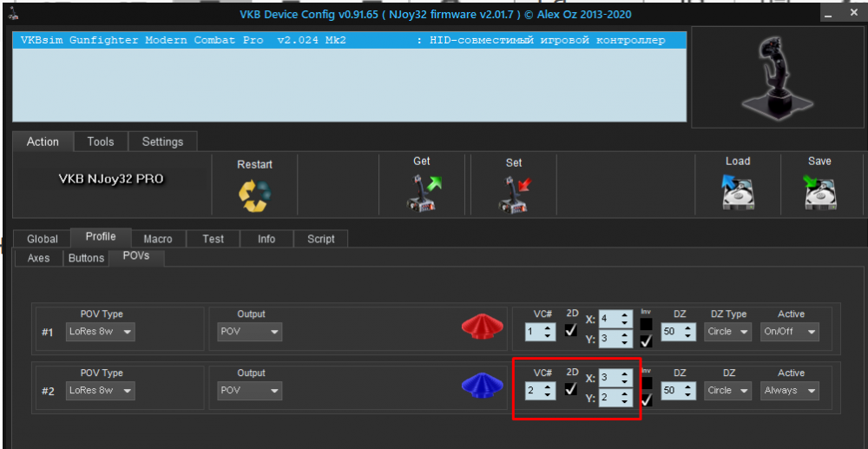Select the Profile tab
Screen dimensions: 868x449
click(x=101, y=237)
